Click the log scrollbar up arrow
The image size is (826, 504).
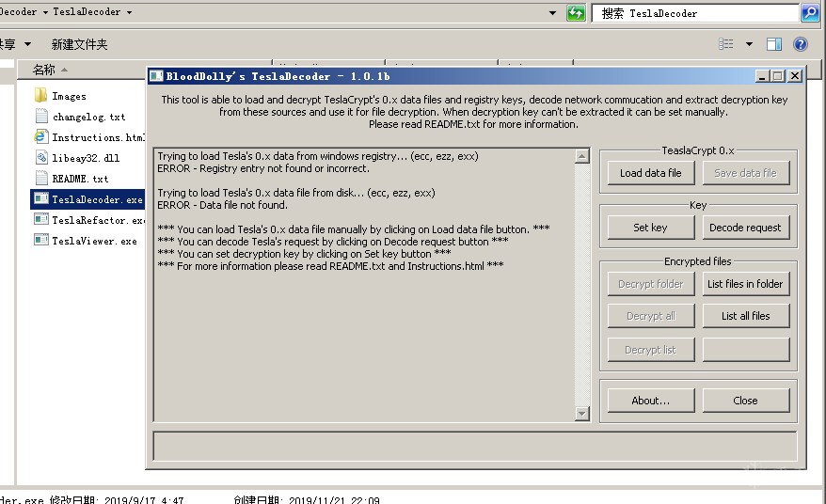[x=581, y=156]
